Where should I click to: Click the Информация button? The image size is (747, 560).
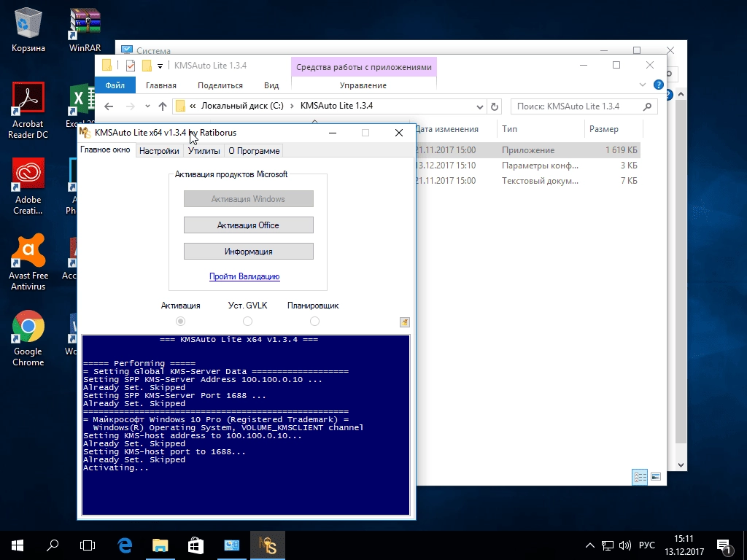(249, 252)
